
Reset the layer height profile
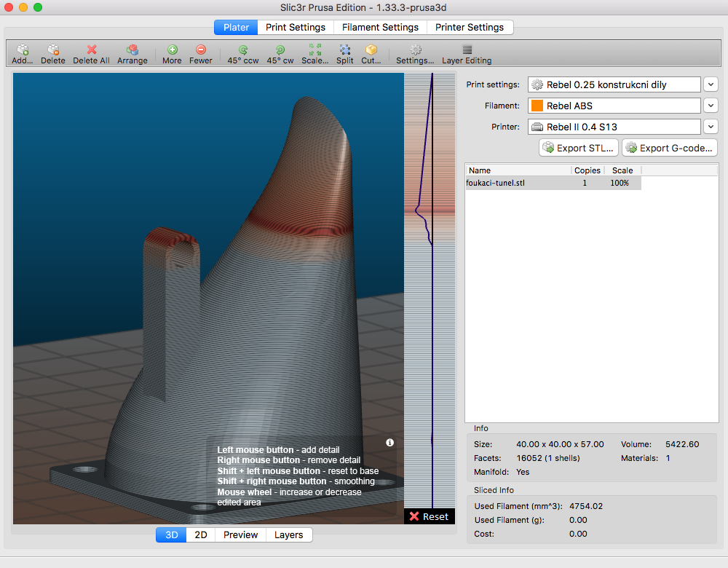[429, 516]
